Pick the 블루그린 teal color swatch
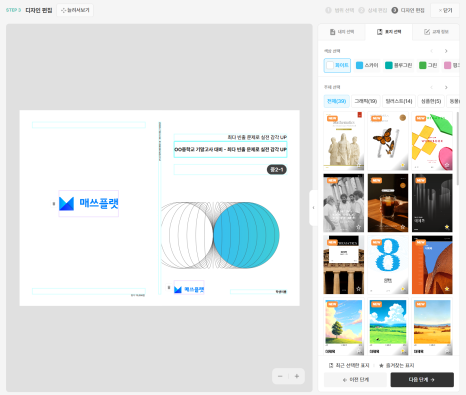Image resolution: width=466 pixels, height=395 pixels. (x=398, y=65)
